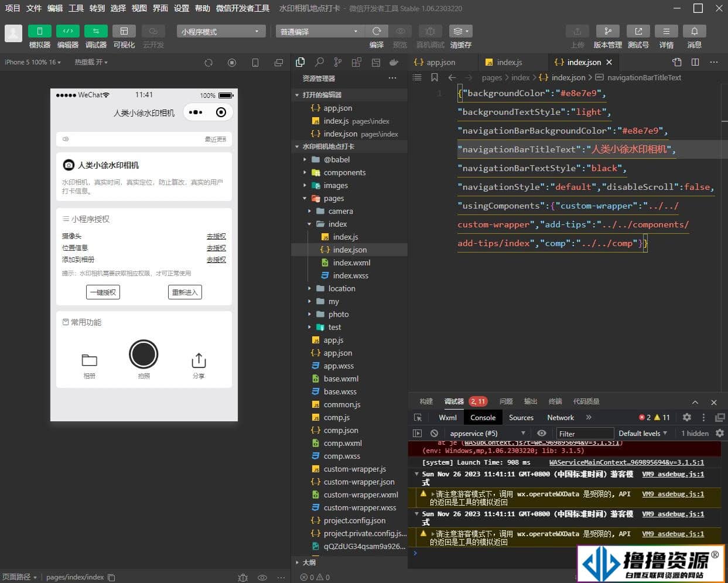
Task: Click 一键授权 button in simulator
Action: click(103, 292)
